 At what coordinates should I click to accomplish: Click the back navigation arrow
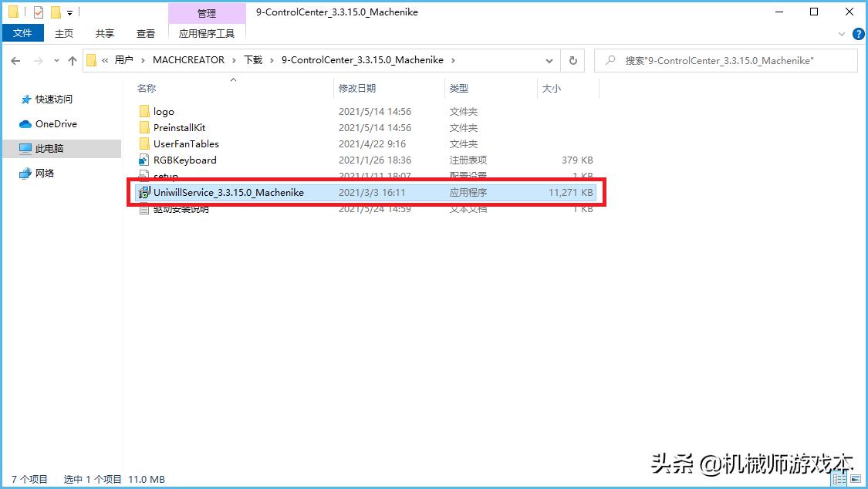pyautogui.click(x=15, y=59)
